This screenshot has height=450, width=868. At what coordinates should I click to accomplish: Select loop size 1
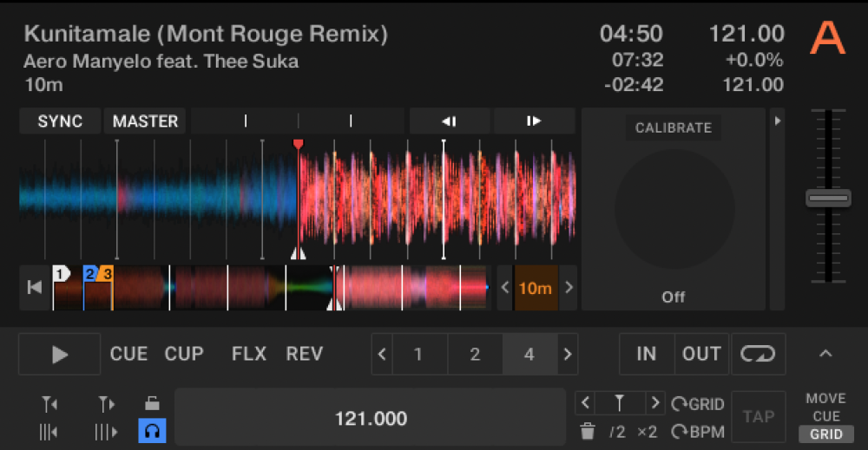pyautogui.click(x=418, y=354)
